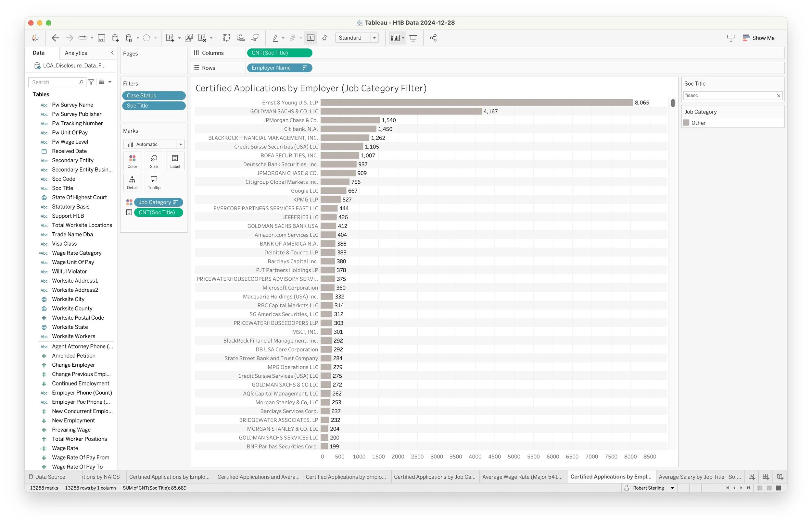This screenshot has height=525, width=812.
Task: Switch to the Analytics pane tab
Action: (76, 53)
